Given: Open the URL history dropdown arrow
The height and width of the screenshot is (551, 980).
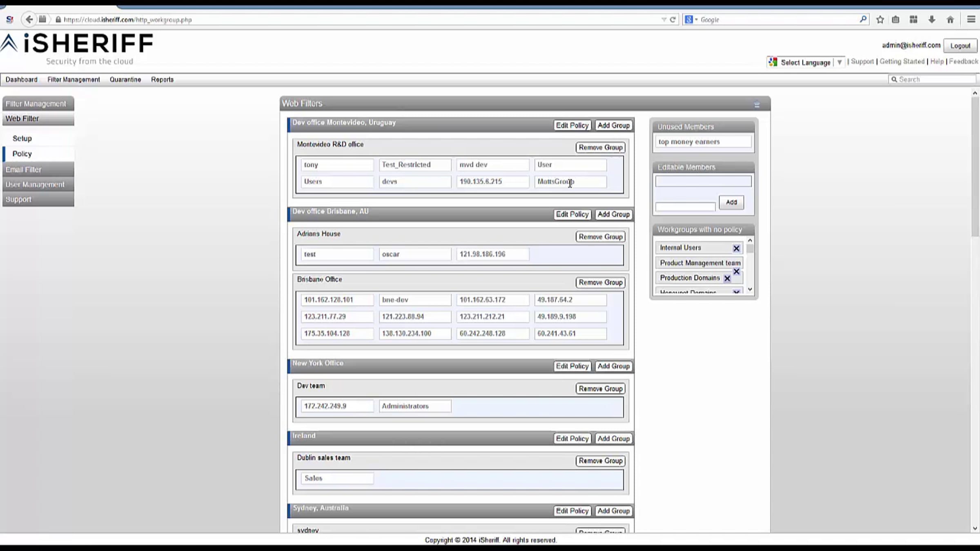Looking at the screenshot, I should click(664, 20).
